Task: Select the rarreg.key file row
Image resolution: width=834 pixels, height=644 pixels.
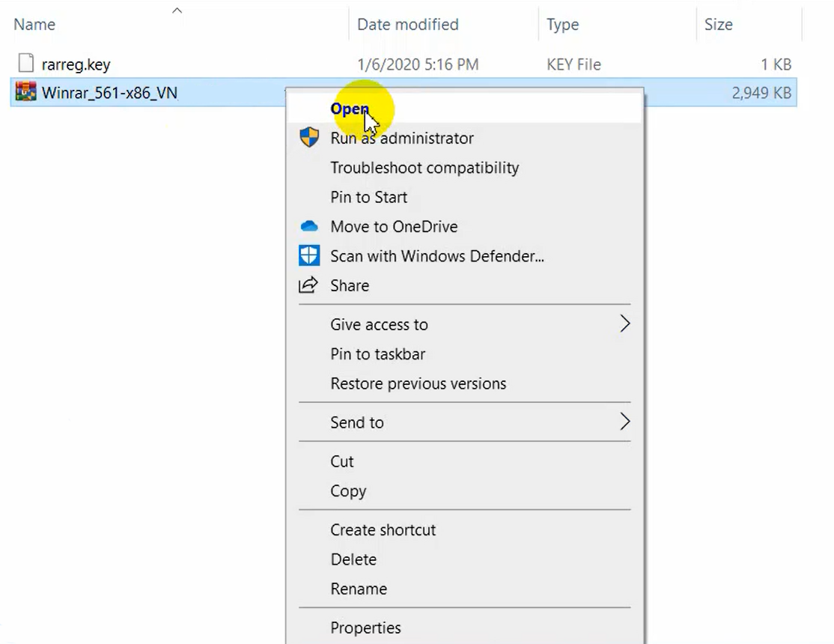Action: coord(75,64)
